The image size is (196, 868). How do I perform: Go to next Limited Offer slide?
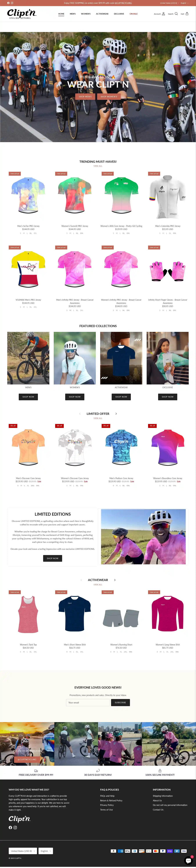pyautogui.click(x=116, y=414)
